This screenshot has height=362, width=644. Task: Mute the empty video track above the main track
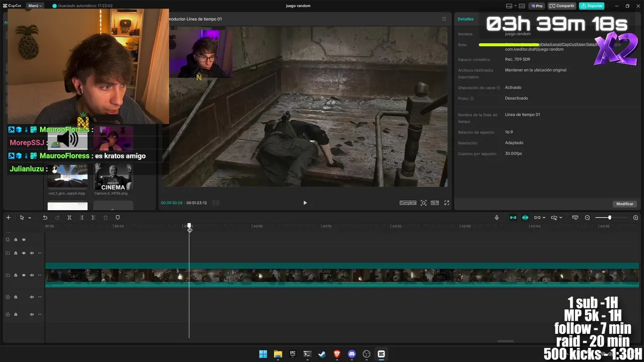tap(32, 253)
